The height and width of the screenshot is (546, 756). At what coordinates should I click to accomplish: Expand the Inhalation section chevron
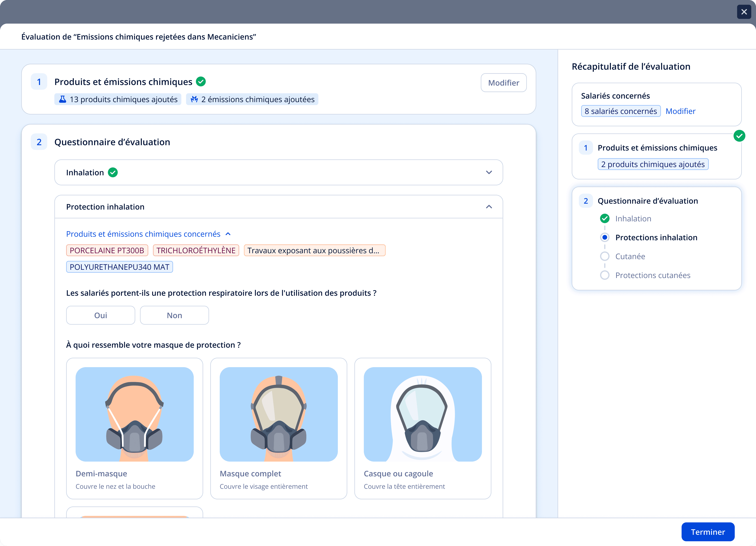[489, 173]
